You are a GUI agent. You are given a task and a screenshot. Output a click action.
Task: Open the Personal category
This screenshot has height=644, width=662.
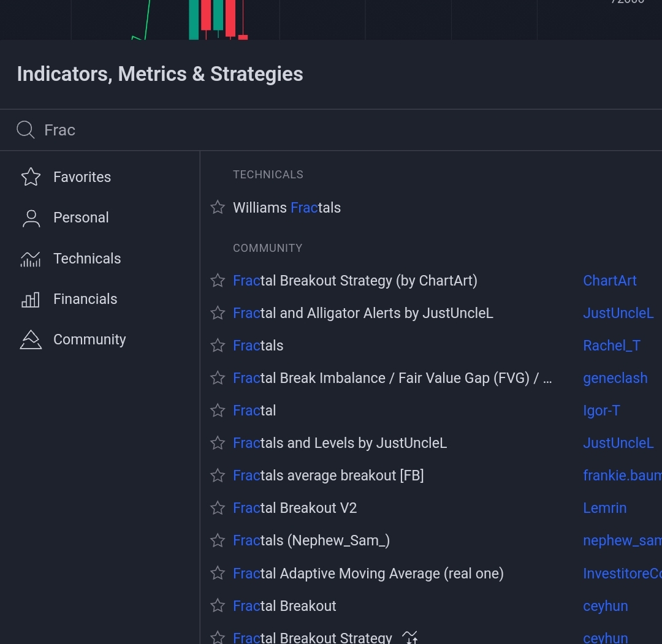tap(81, 218)
